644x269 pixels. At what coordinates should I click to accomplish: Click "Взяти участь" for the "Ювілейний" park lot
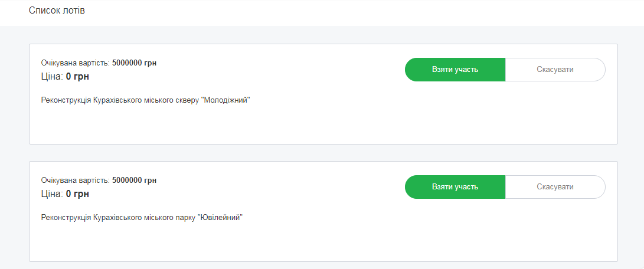(x=455, y=187)
